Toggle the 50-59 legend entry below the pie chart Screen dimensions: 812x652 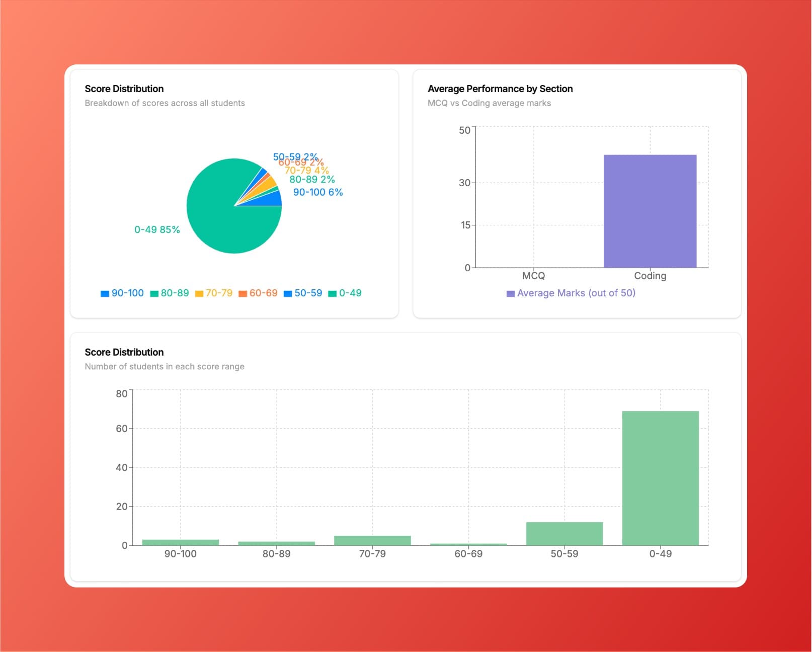(303, 293)
